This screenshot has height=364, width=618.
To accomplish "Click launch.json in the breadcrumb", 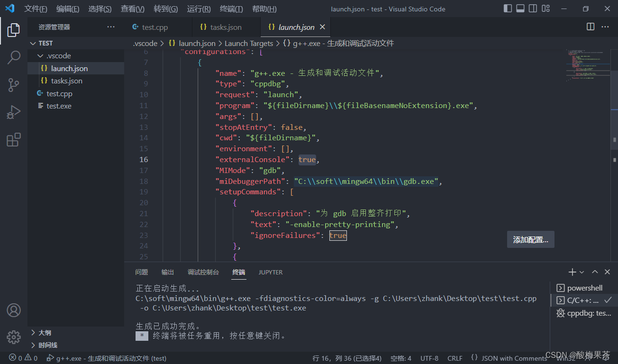I will 192,43.
